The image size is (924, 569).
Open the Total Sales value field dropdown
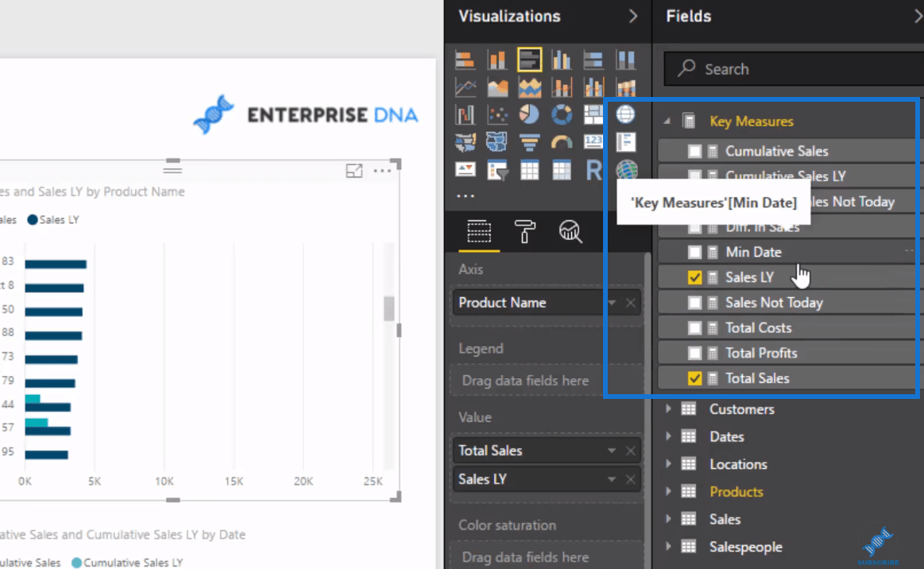click(x=612, y=451)
